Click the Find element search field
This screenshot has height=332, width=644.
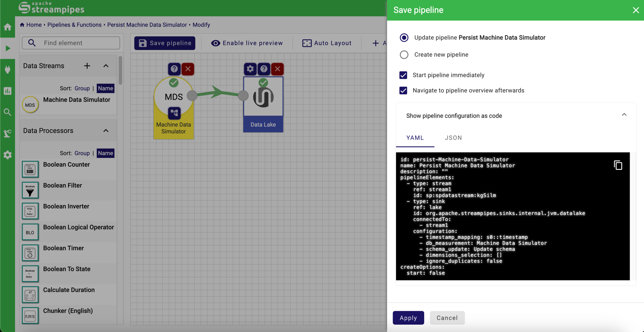(x=77, y=43)
